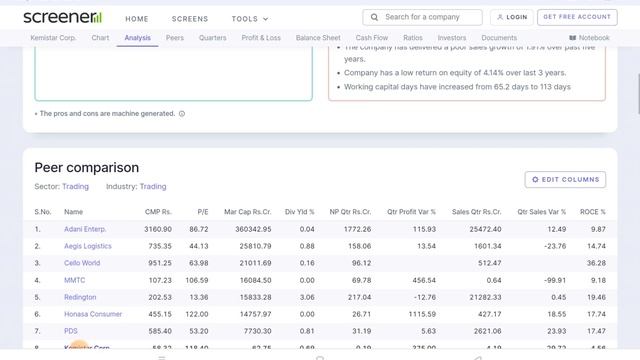Screen dimensions: 640x360
Task: Open the Cash Flow tab
Action: coord(371,38)
